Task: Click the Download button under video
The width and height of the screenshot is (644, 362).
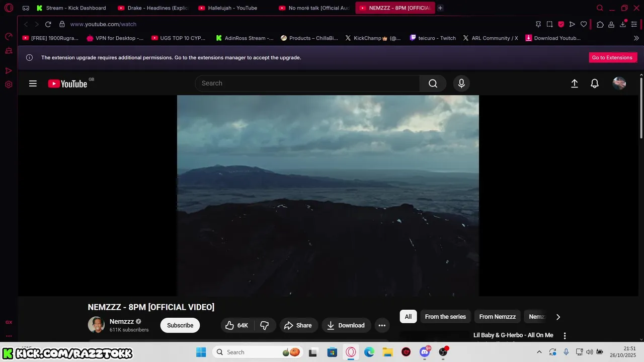Action: [346, 325]
